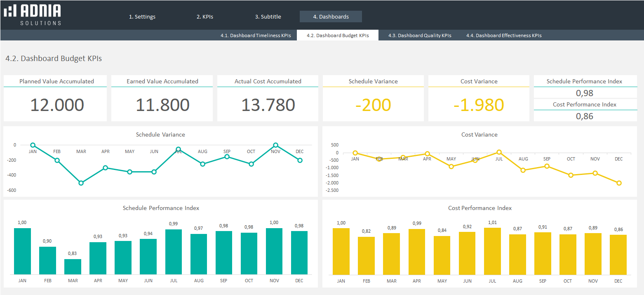Screen dimensions: 644x295
Task: Click the Actual Cost Accumulated 13.780 value
Action: [x=268, y=105]
